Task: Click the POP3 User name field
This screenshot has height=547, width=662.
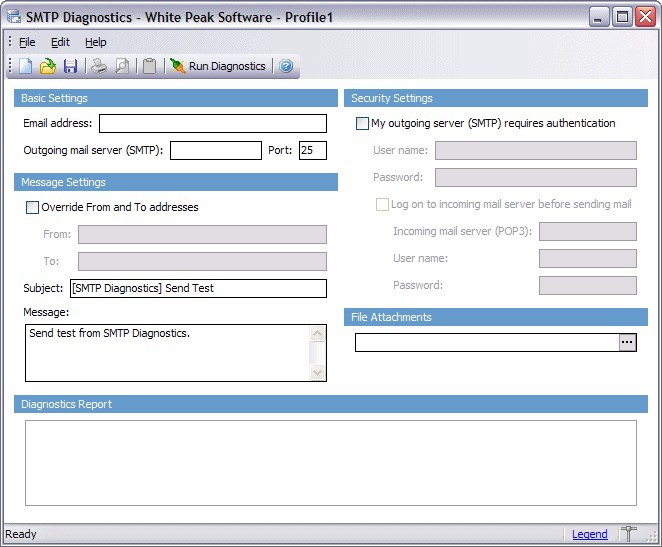Action: point(588,259)
